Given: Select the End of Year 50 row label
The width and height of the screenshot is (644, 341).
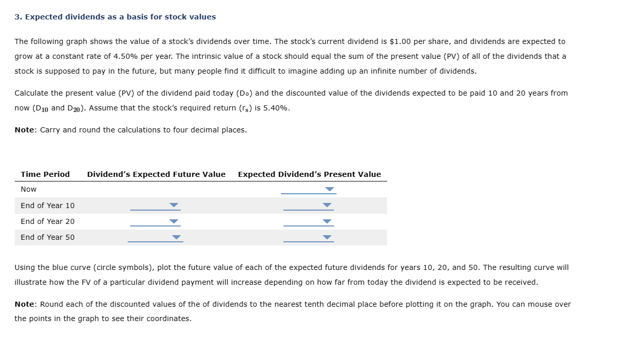Looking at the screenshot, I should click(47, 237).
